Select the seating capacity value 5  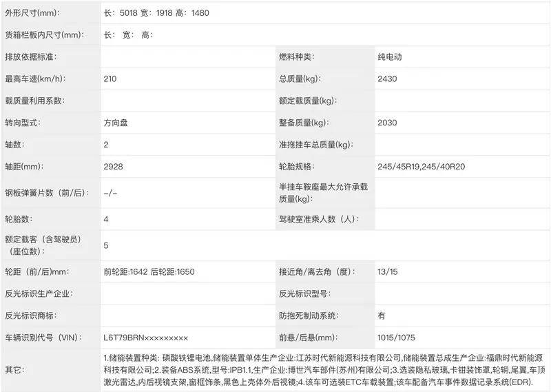pos(106,245)
